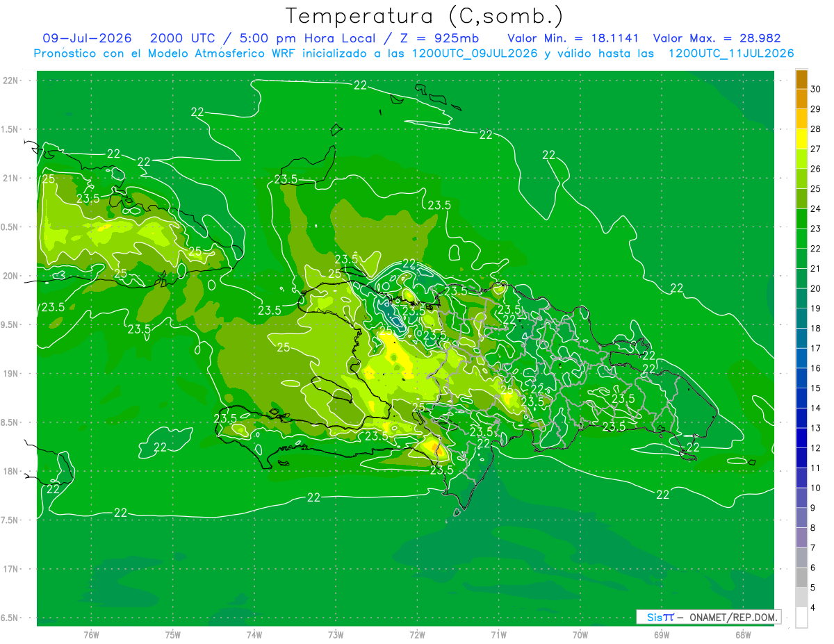Click the "72W" longitude axis label
Screen dimensions: 834x644
coord(418,635)
